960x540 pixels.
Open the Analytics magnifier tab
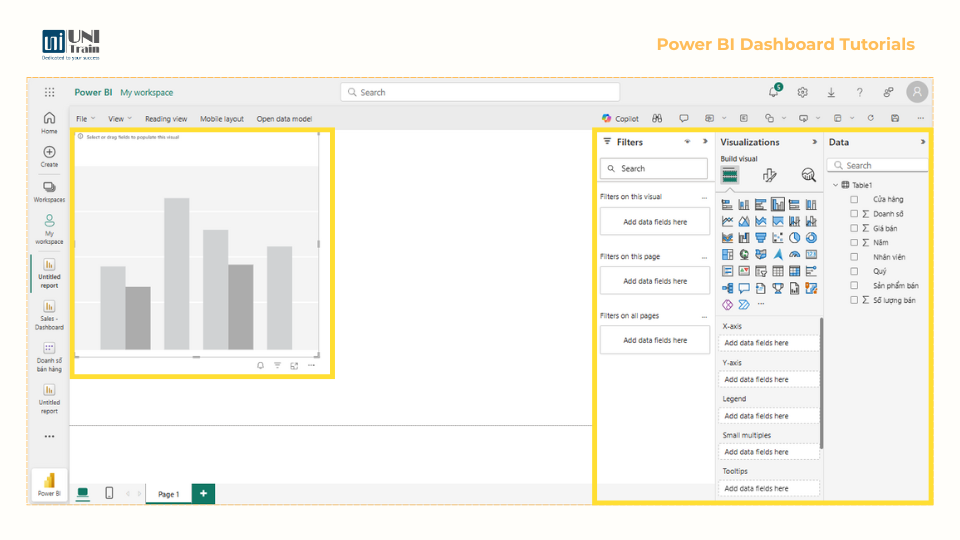[x=809, y=176]
